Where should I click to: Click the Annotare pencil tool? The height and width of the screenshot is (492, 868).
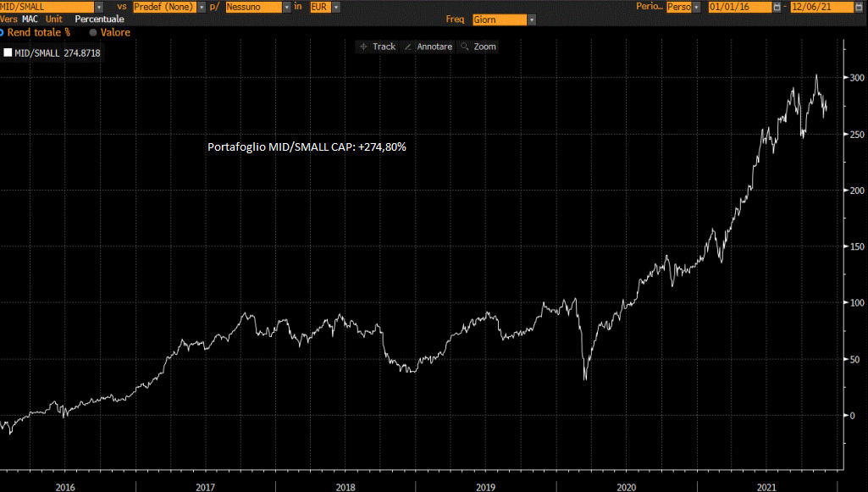click(x=429, y=47)
